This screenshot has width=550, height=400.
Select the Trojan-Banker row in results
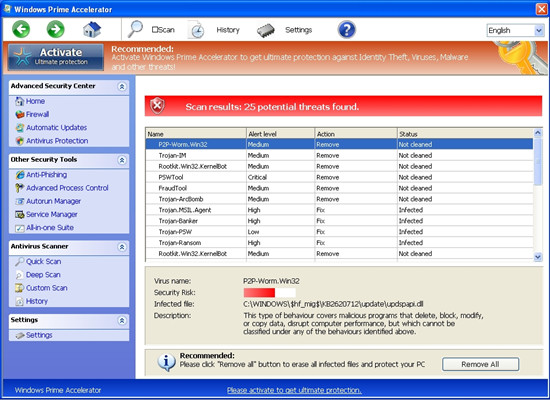pyautogui.click(x=339, y=221)
